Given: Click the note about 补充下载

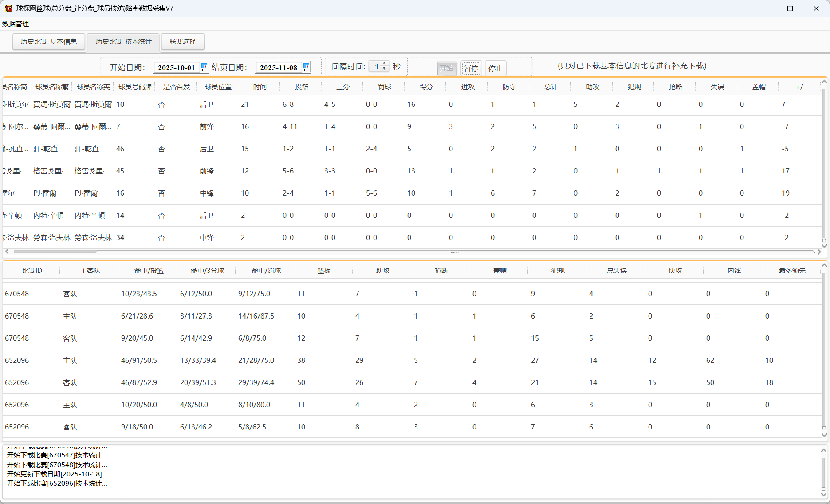Looking at the screenshot, I should [x=632, y=66].
